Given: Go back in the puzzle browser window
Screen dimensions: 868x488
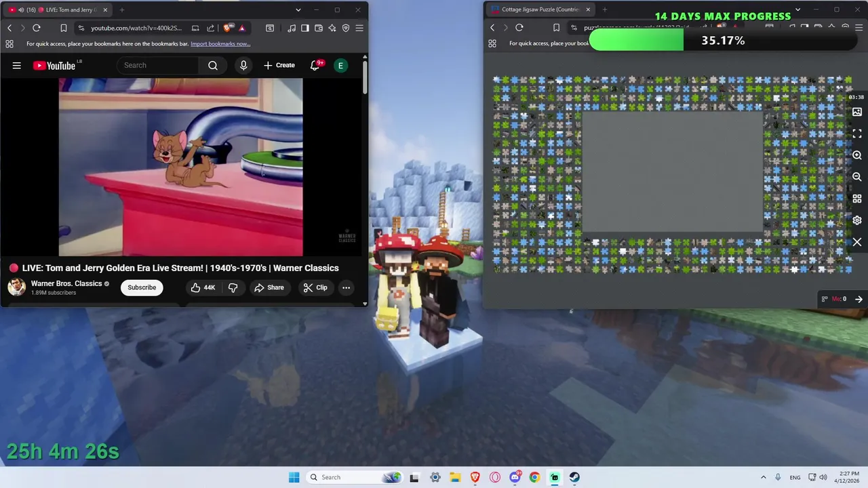Looking at the screenshot, I should [x=492, y=28].
